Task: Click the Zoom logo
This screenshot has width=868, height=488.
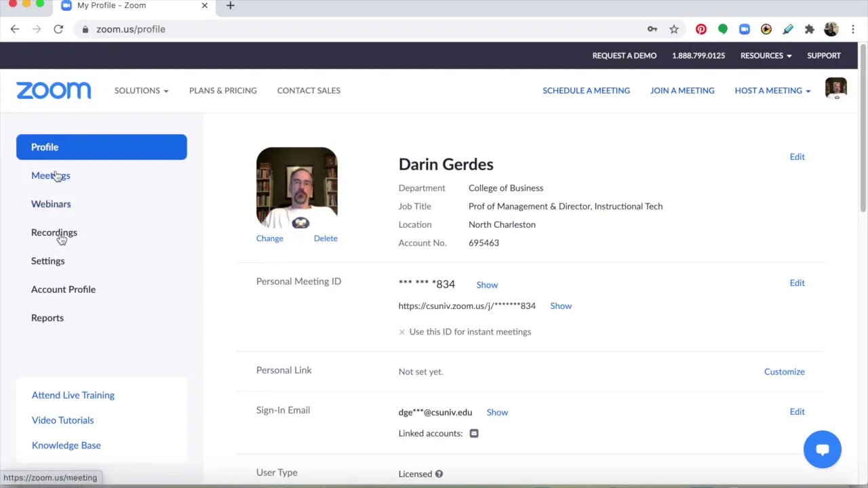Action: point(54,90)
